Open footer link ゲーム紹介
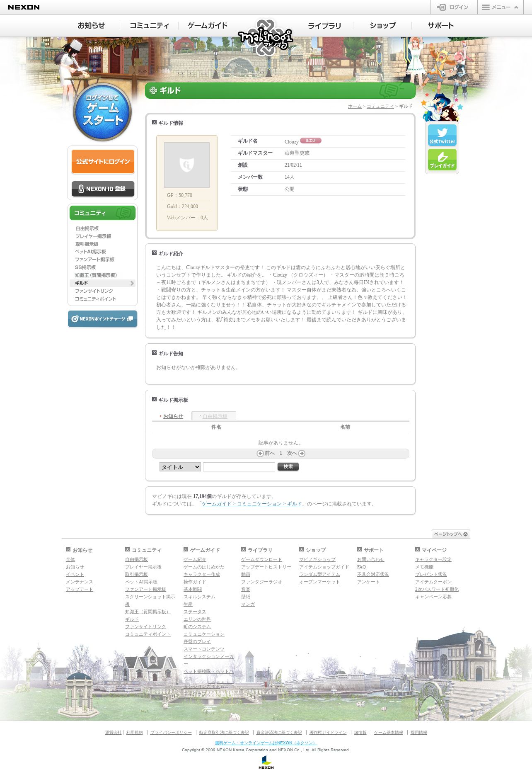532x777 pixels. point(195,559)
